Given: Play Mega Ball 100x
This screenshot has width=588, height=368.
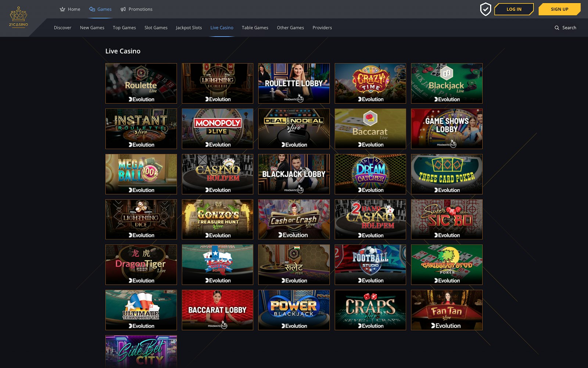Looking at the screenshot, I should pyautogui.click(x=141, y=174).
